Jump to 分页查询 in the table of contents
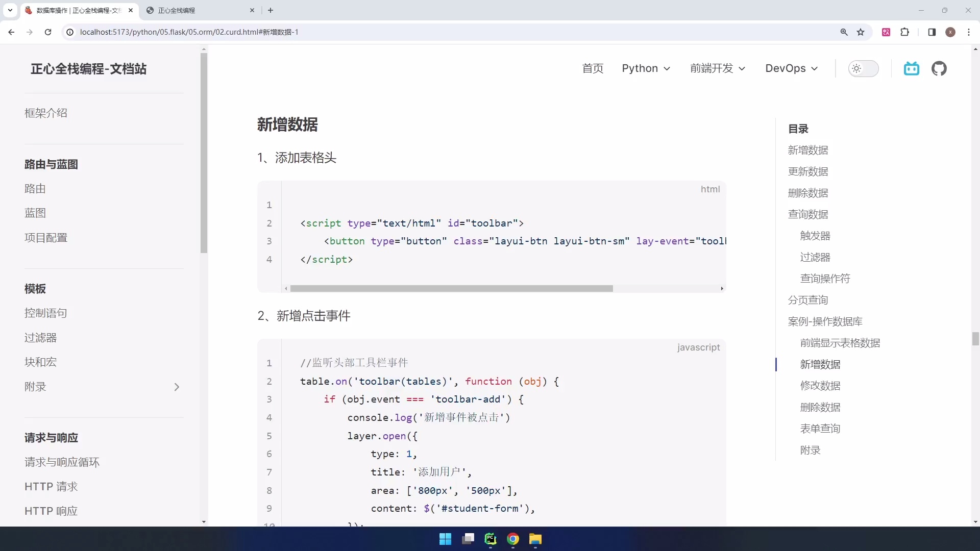Viewport: 980px width, 551px height. [x=807, y=300]
